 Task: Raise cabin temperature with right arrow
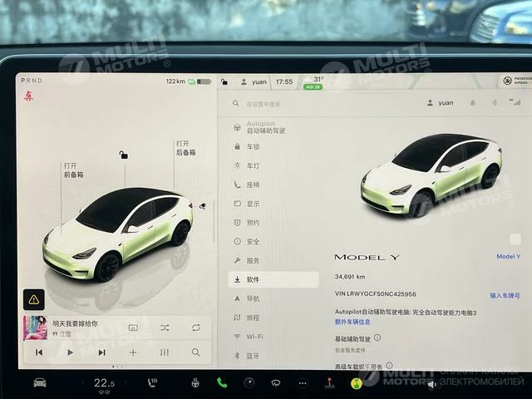point(126,383)
